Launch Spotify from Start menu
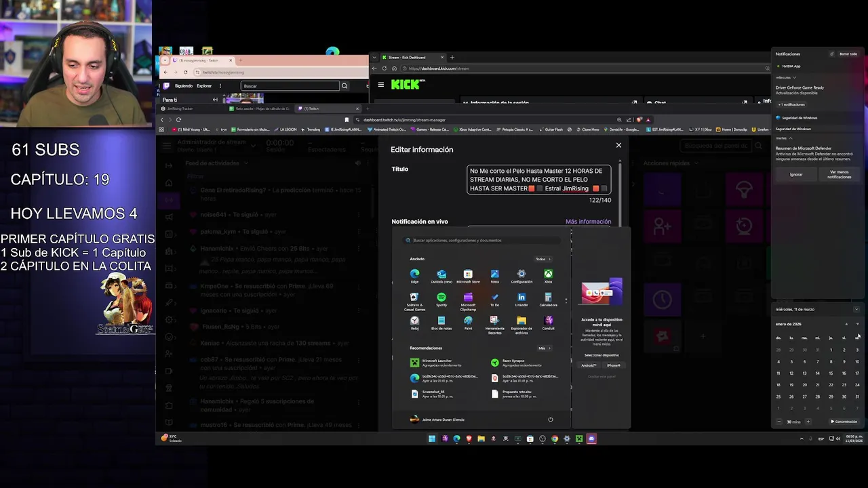Screen dimensions: 868x488 point(441,300)
